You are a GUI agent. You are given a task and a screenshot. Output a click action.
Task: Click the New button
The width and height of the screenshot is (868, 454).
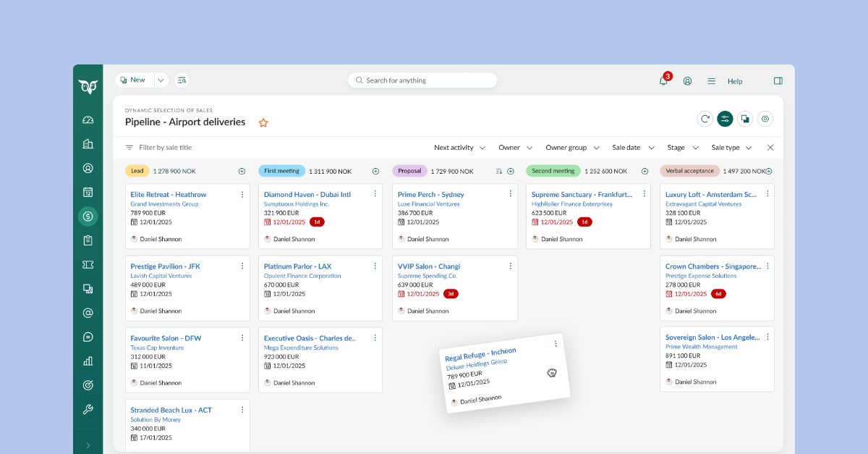[x=134, y=80]
